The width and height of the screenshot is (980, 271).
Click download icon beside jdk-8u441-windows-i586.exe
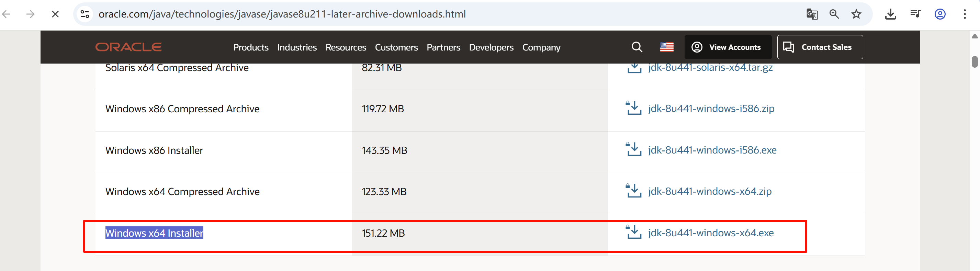(x=634, y=149)
